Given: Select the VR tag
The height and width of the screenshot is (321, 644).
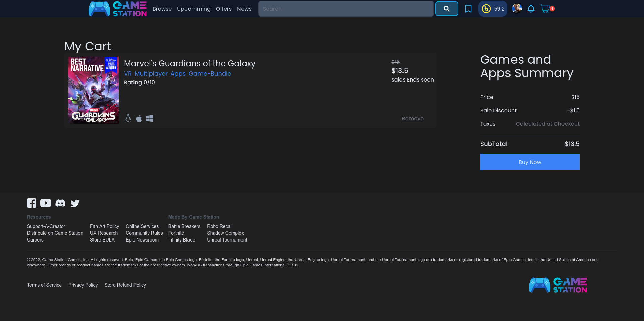Looking at the screenshot, I should (x=128, y=73).
